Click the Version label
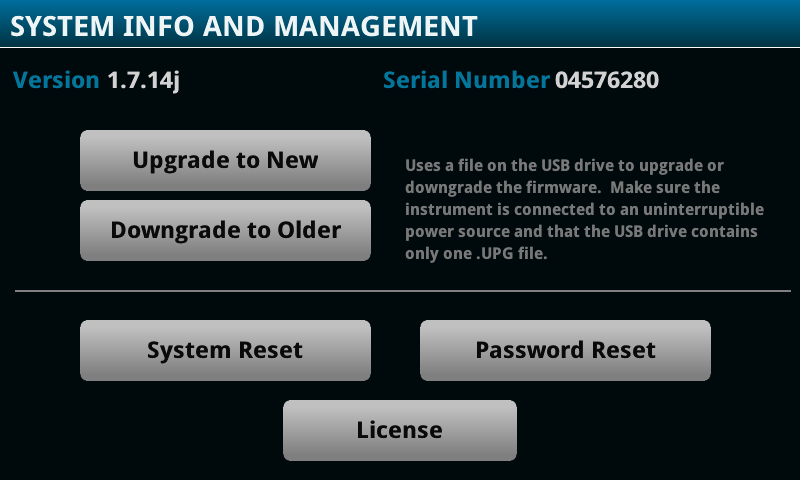 [x=56, y=80]
